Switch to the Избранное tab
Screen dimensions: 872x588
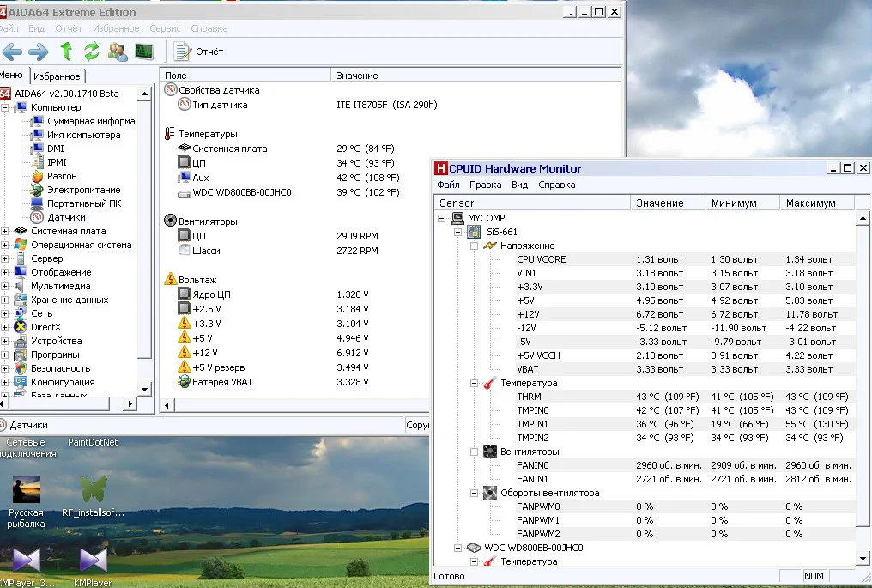pyautogui.click(x=58, y=76)
